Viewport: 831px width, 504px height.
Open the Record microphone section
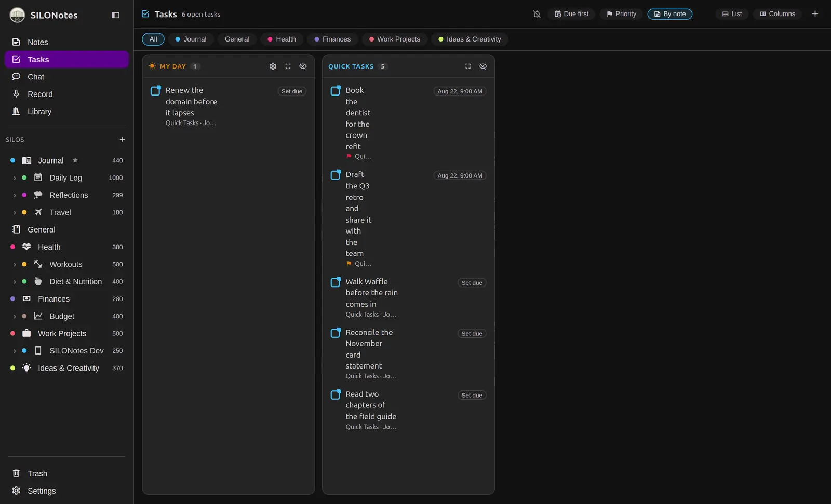[x=66, y=94]
